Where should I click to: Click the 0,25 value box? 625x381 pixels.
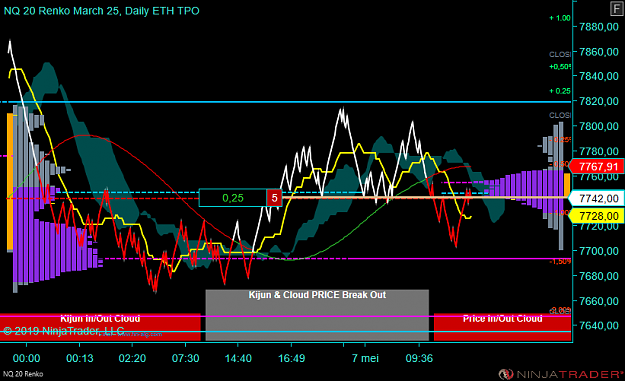(233, 198)
